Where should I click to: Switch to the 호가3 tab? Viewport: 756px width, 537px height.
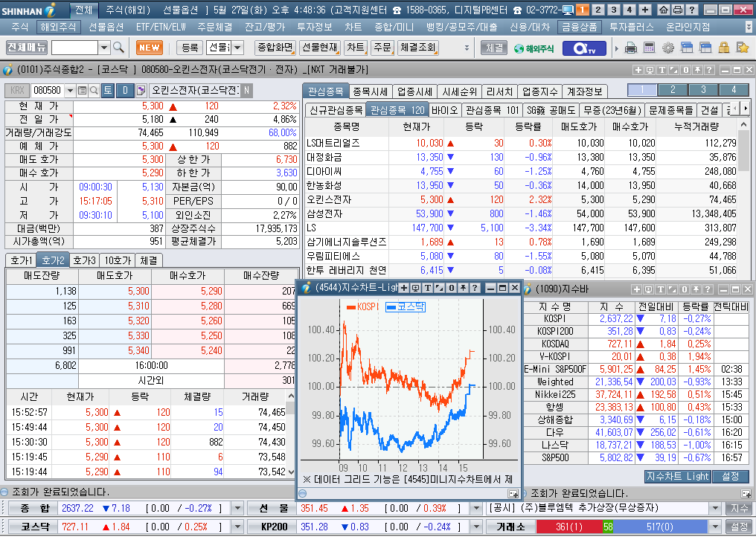point(84,260)
